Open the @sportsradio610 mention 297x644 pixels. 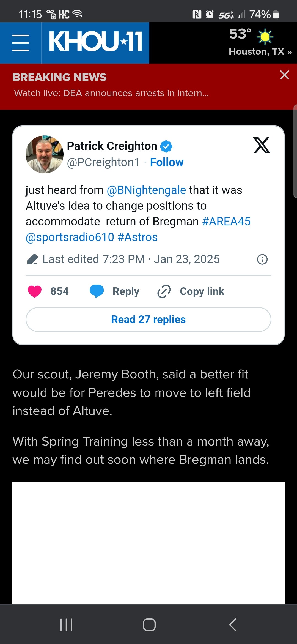coord(70,237)
